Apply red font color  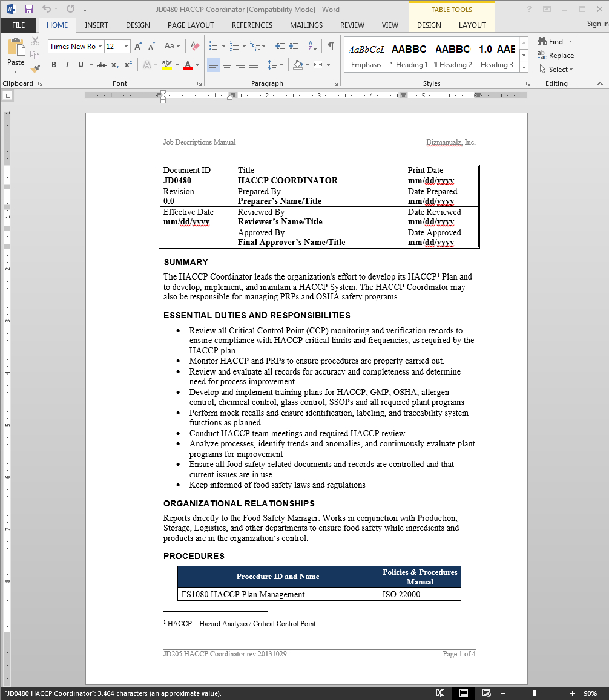(188, 65)
